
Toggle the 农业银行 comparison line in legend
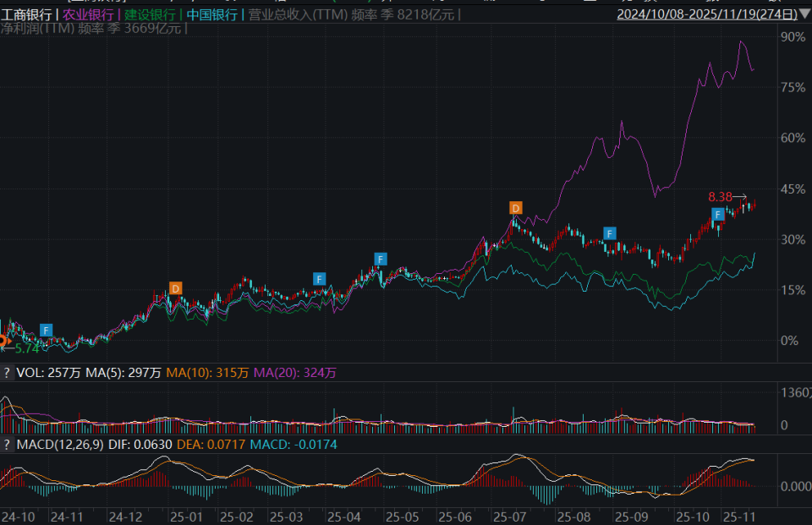point(87,15)
